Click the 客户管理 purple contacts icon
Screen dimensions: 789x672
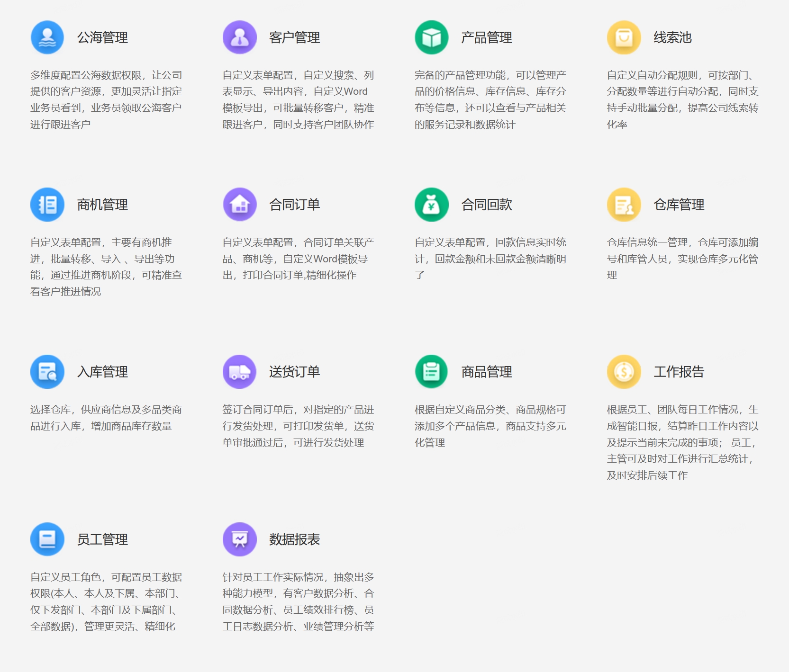pos(240,37)
